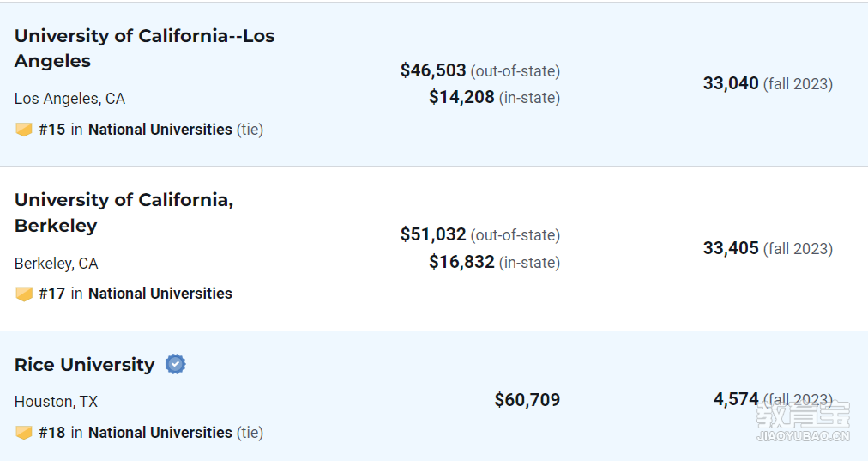Click Berkeley enrollment figure 33,405
868x461 pixels.
pyautogui.click(x=731, y=248)
